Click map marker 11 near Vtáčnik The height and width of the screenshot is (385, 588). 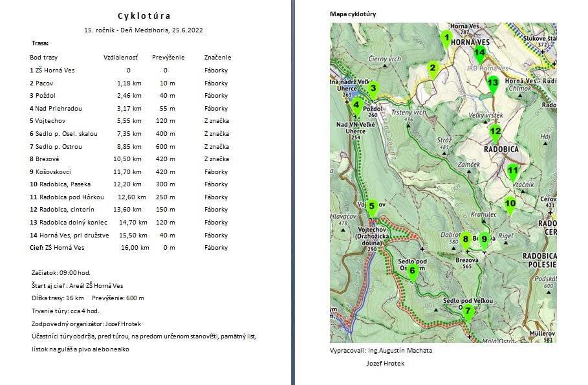click(x=512, y=172)
